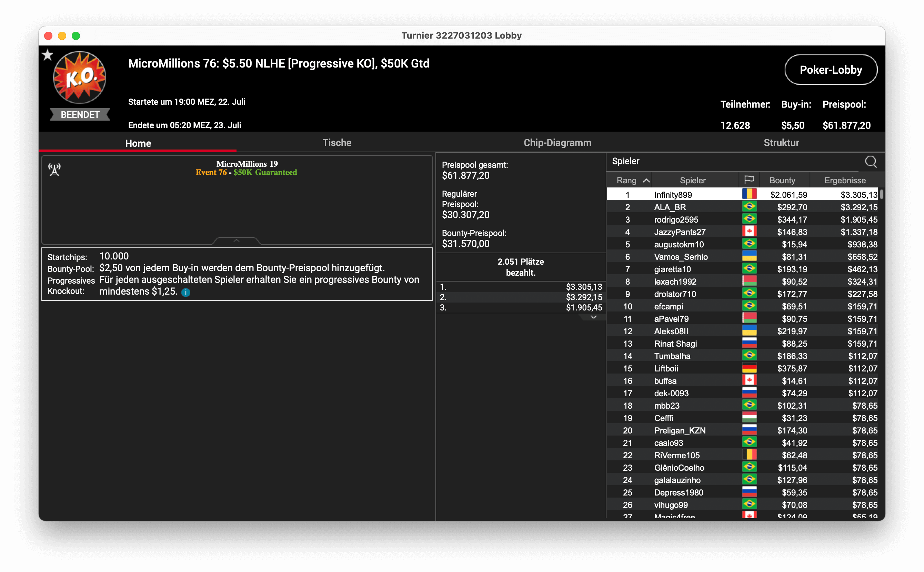Select player ALA_BR row
Viewport: 924px width, 572px height.
(x=670, y=207)
